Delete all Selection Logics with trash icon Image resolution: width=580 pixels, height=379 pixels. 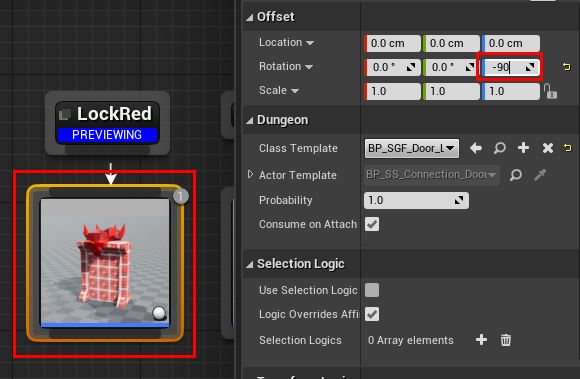506,340
